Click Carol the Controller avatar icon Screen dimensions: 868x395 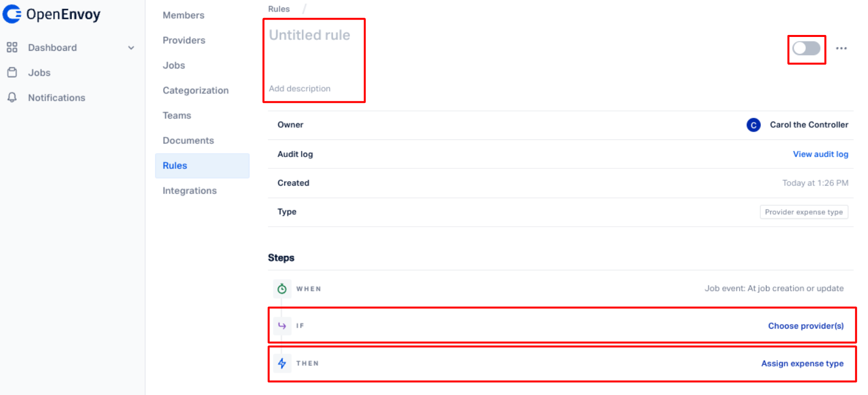(x=753, y=125)
